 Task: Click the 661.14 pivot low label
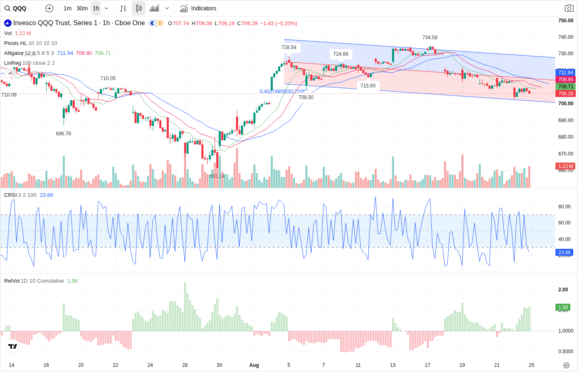point(217,176)
